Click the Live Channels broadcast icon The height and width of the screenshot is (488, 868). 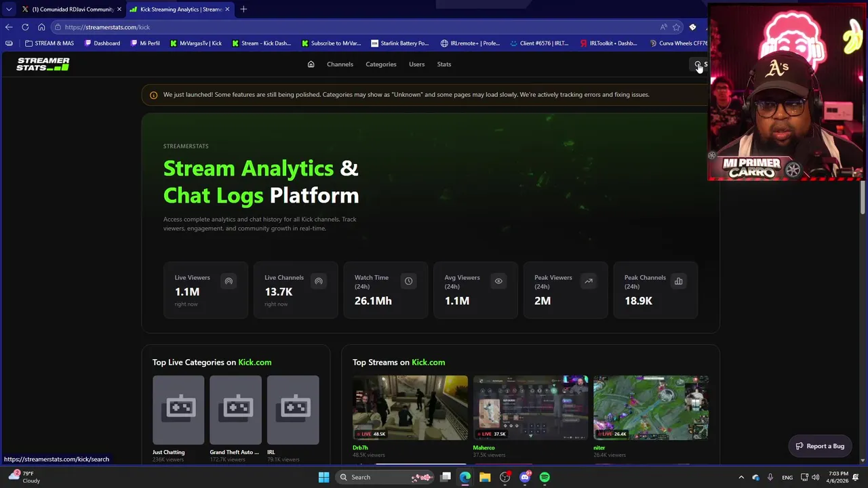coord(319,281)
